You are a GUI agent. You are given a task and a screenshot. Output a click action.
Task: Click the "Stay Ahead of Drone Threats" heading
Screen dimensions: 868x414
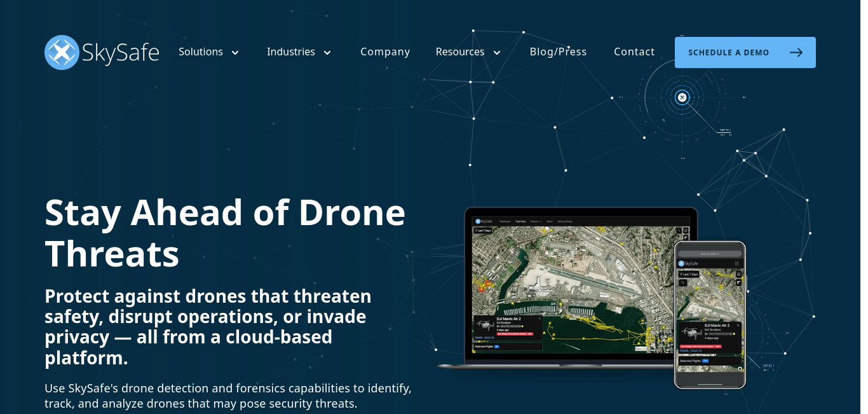point(225,233)
